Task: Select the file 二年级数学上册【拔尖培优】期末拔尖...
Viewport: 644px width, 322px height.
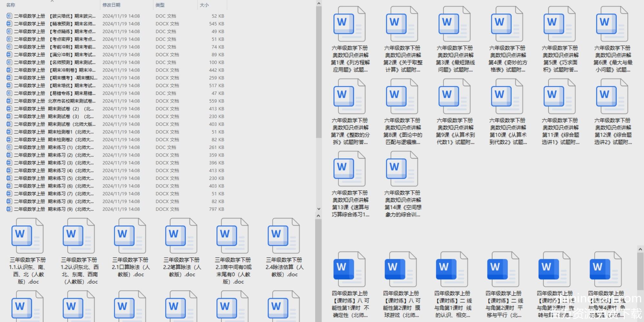Action: [x=55, y=16]
